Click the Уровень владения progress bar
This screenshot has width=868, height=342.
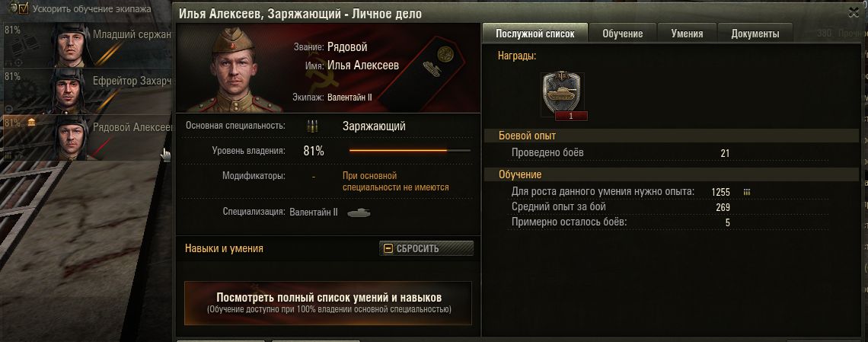(410, 151)
